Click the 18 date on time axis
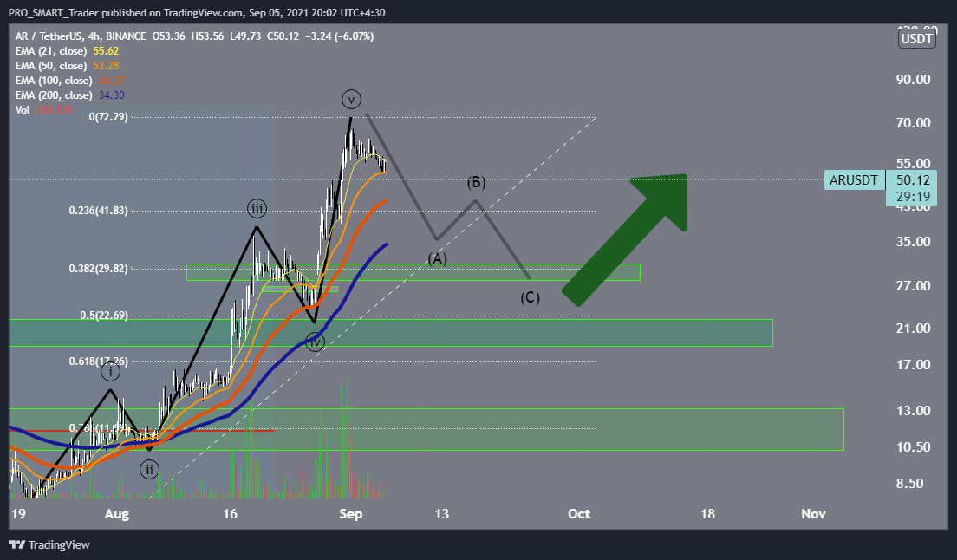Viewport: 957px width, 560px height. pyautogui.click(x=707, y=514)
